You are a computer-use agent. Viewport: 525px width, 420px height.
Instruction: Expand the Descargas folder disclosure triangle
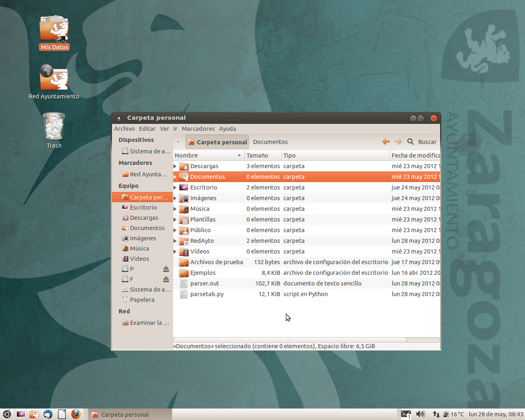pos(175,166)
